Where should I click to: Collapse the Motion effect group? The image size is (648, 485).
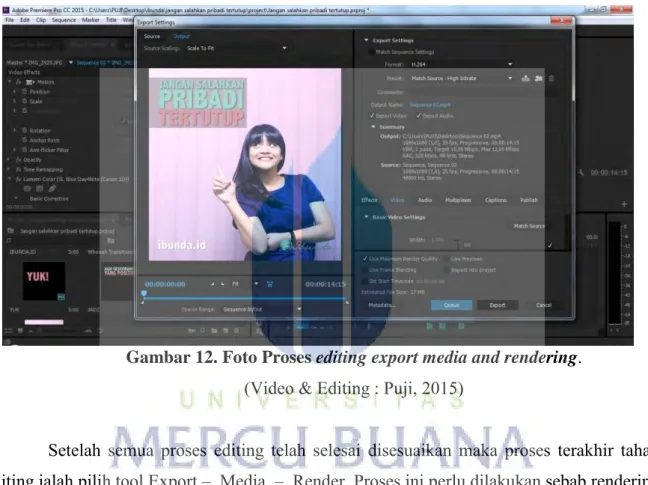(10, 82)
